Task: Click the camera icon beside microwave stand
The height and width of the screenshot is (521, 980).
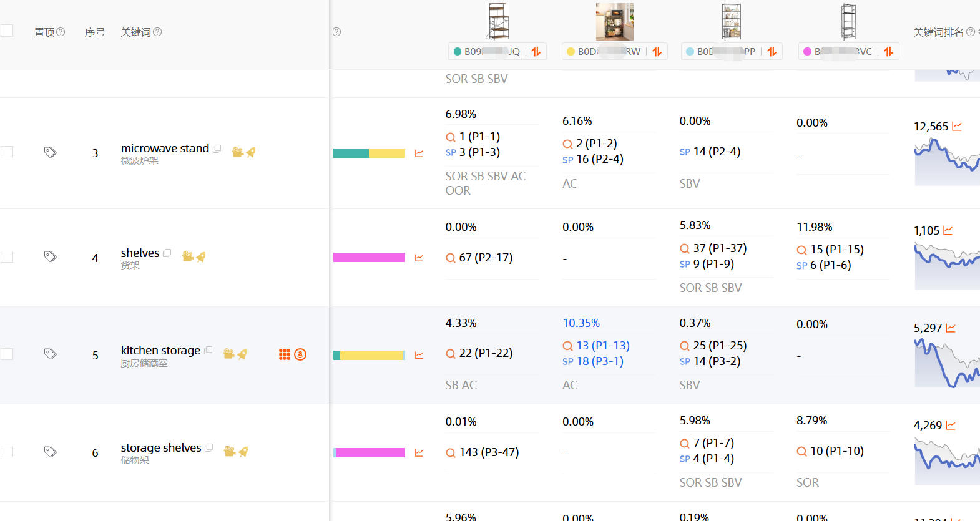Action: [237, 152]
